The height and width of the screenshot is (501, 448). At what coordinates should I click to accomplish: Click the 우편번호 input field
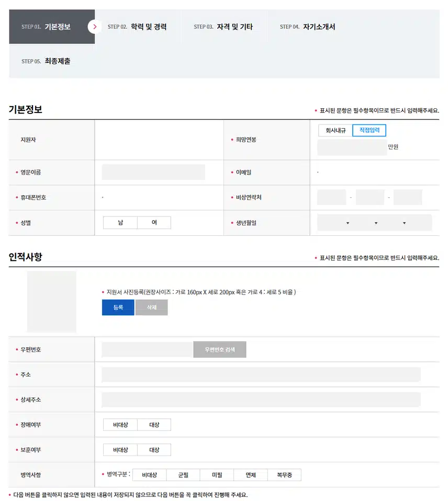pyautogui.click(x=148, y=349)
